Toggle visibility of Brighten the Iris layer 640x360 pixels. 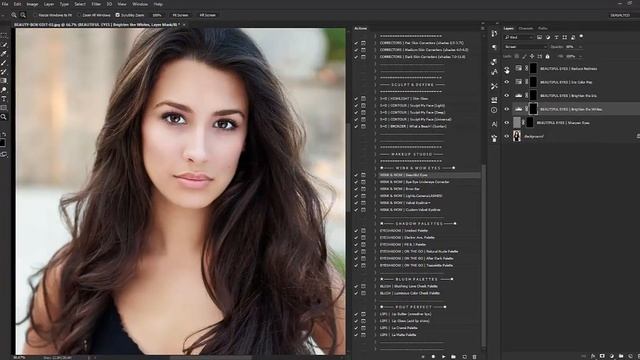point(507,96)
